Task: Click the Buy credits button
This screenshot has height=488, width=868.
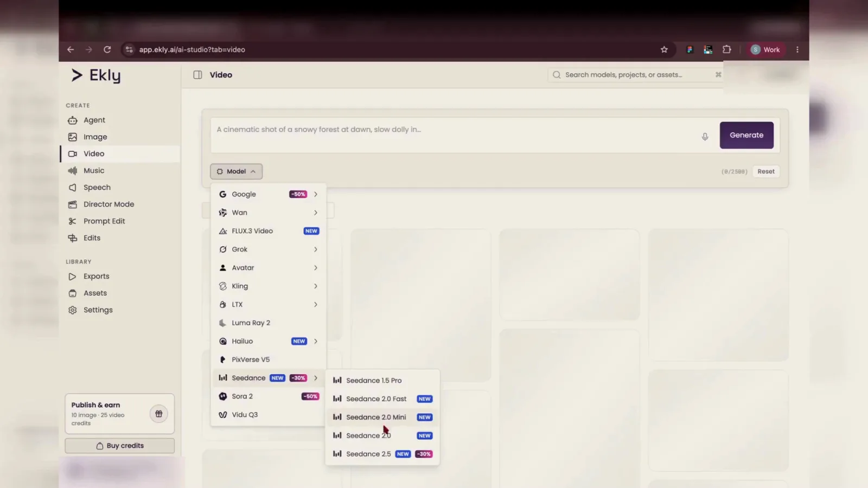Action: [120, 446]
